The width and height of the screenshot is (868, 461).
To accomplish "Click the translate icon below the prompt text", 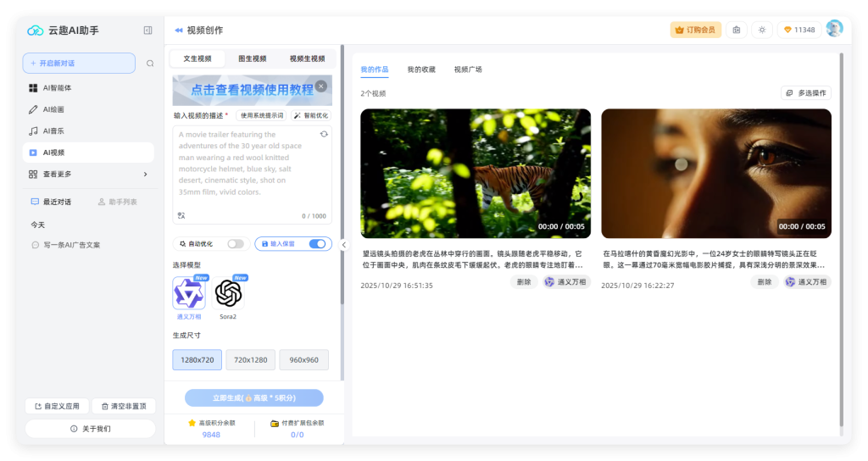I will click(x=181, y=216).
